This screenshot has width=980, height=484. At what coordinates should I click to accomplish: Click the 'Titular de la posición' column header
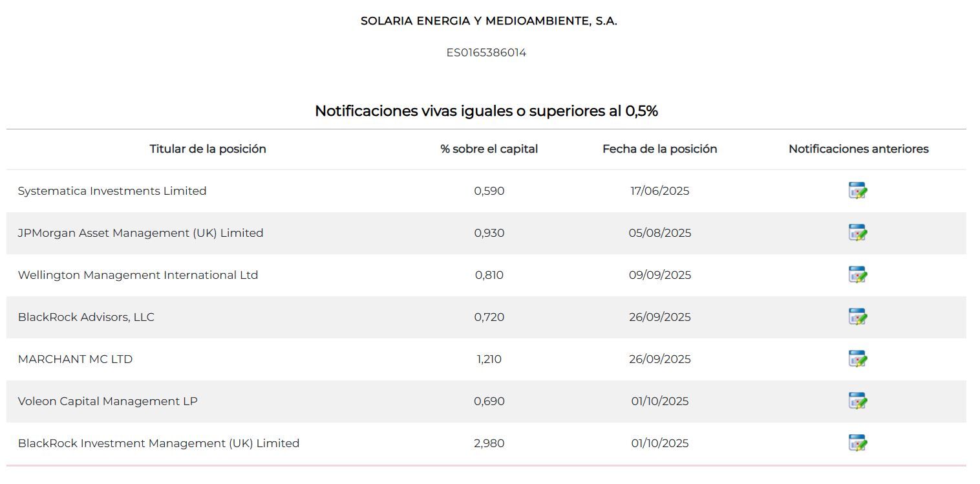pos(208,149)
